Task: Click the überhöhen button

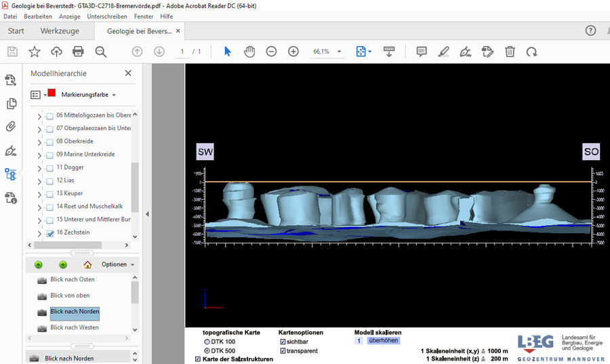Action: click(383, 341)
